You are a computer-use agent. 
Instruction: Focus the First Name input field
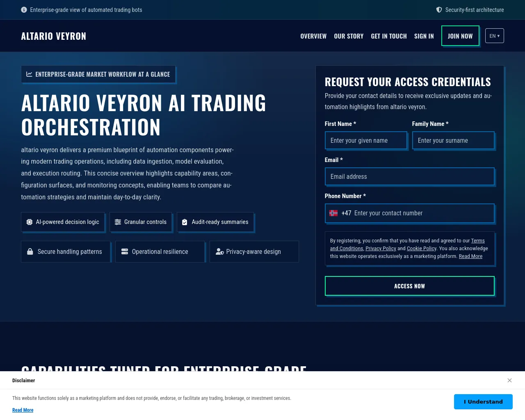366,140
